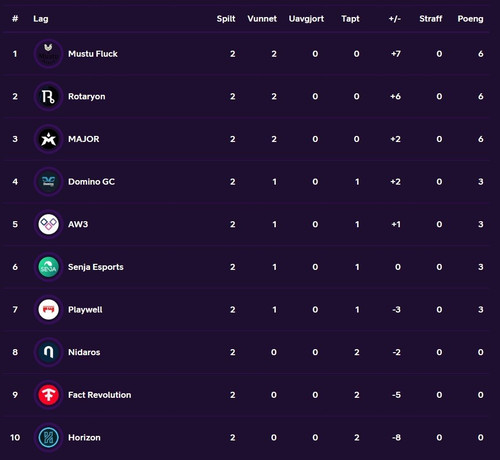Screen dimensions: 500x460
Task: Open the Senja Esports team name link
Action: (x=96, y=267)
